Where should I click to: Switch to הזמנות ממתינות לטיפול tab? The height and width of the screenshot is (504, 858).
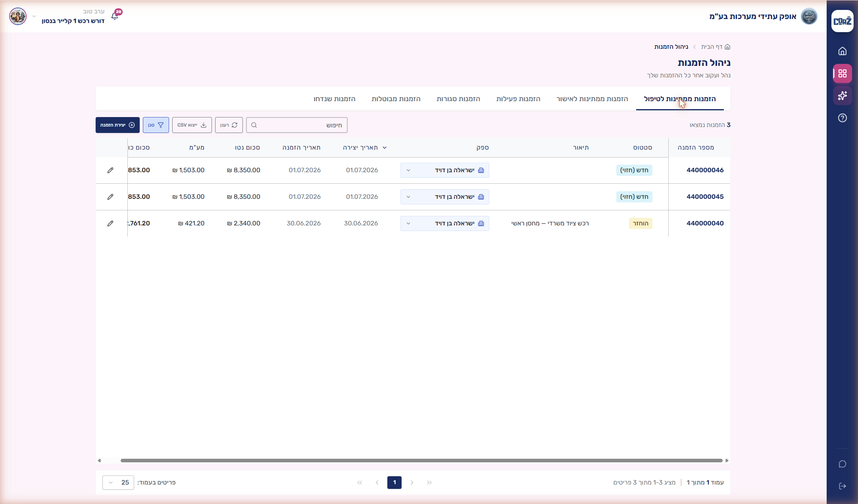pyautogui.click(x=680, y=99)
